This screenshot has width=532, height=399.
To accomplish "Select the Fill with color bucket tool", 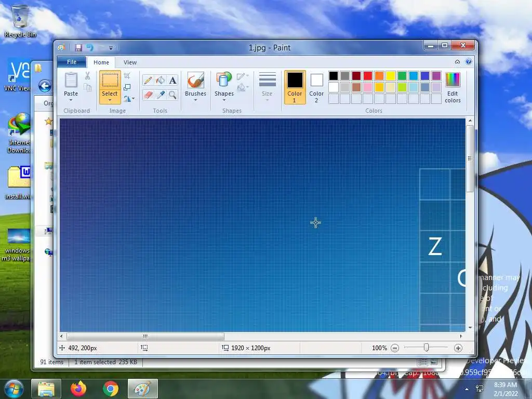I will point(160,81).
